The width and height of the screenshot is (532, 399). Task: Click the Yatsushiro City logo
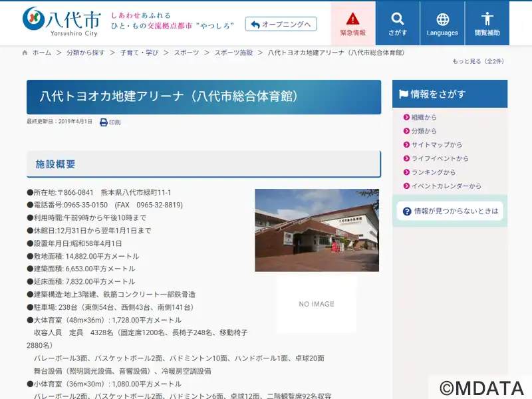(62, 22)
